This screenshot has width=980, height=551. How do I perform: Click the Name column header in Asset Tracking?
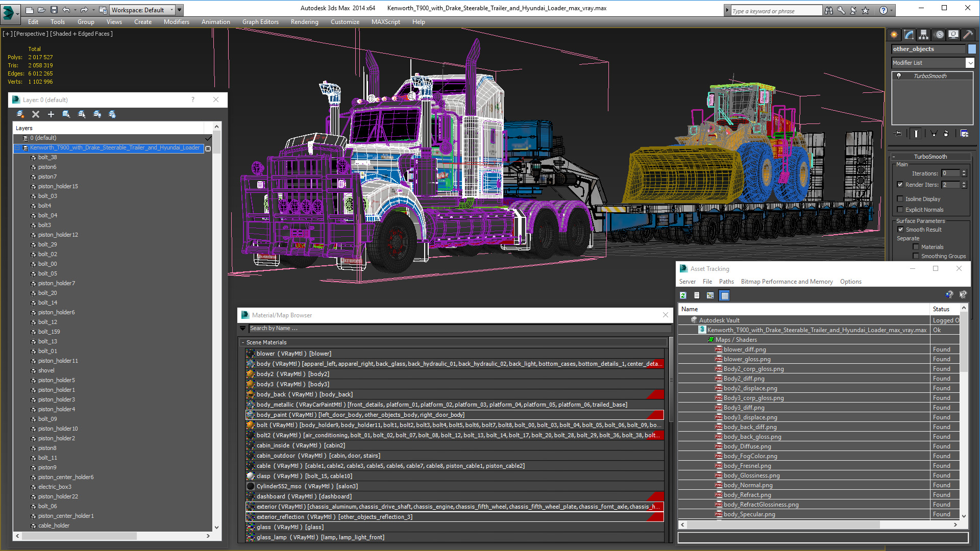click(x=803, y=309)
